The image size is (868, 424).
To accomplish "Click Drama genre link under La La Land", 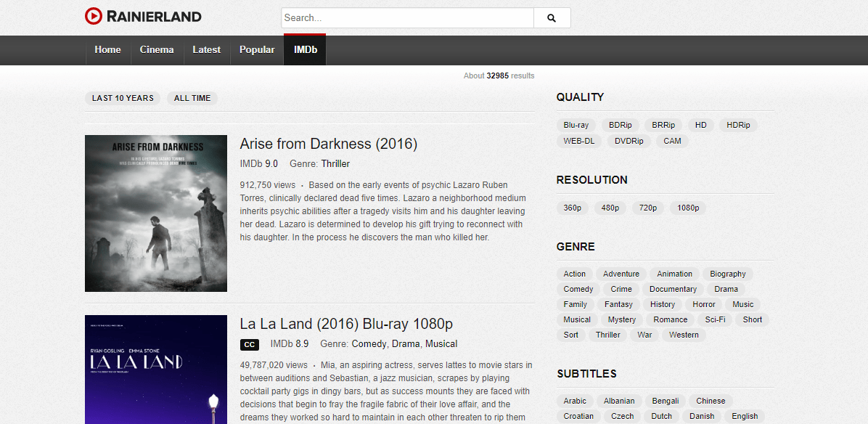I will point(406,343).
